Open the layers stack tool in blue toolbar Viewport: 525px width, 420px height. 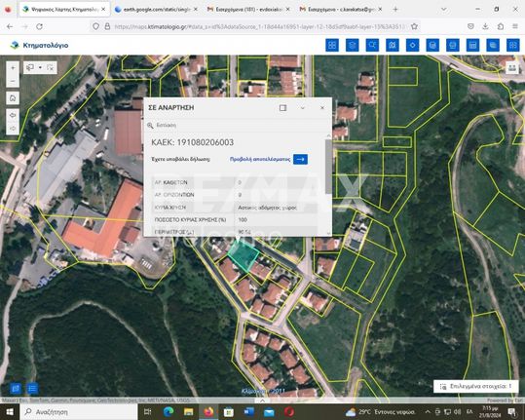[x=353, y=45]
